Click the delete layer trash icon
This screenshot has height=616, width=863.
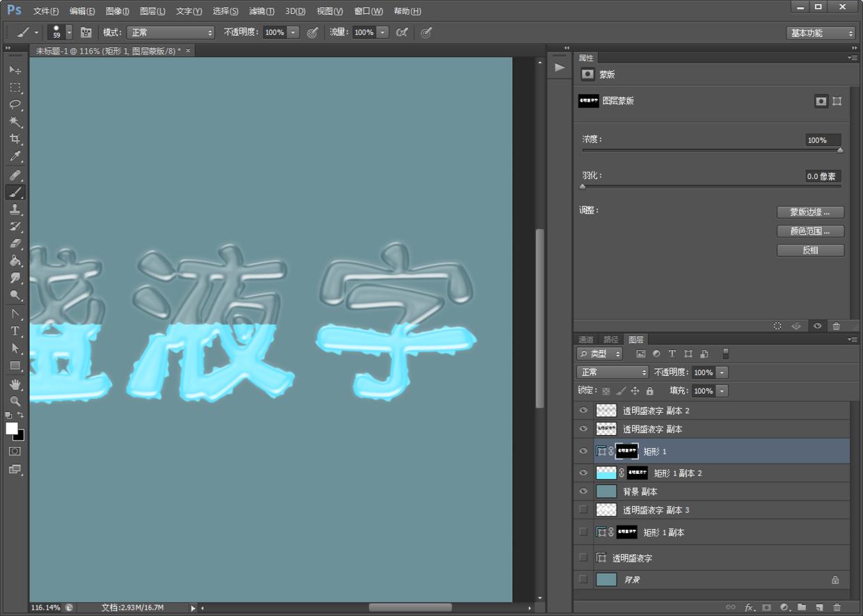tap(837, 608)
